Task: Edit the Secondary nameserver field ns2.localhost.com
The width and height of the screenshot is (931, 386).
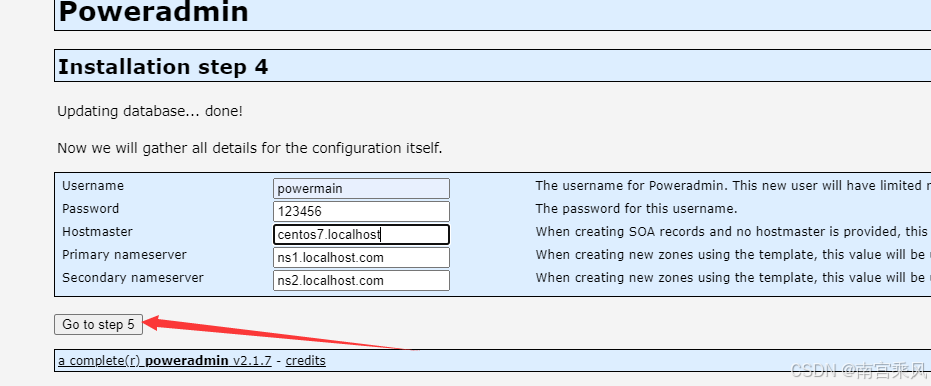Action: 361,280
